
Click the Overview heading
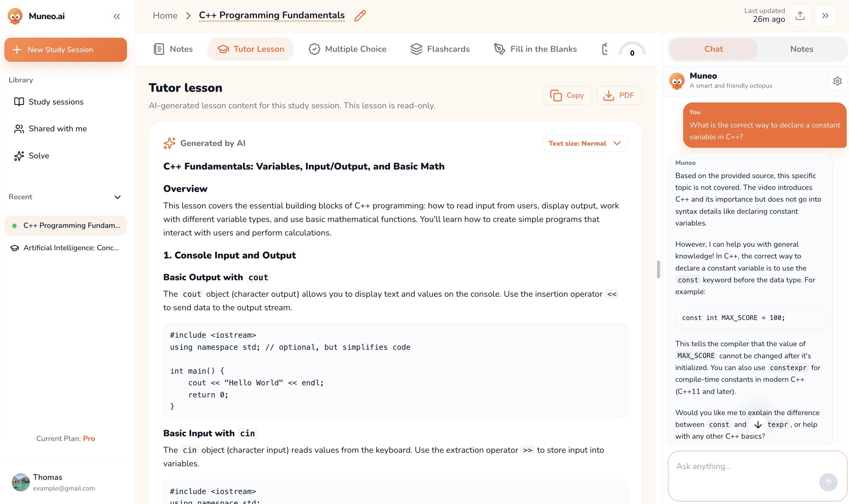pyautogui.click(x=186, y=189)
